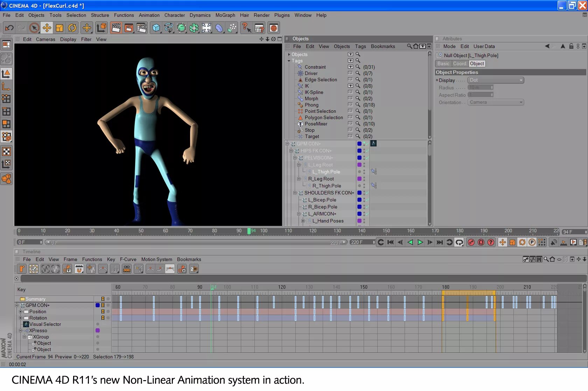Click Play Forwards green arrow
The height and width of the screenshot is (391, 588).
(x=420, y=242)
